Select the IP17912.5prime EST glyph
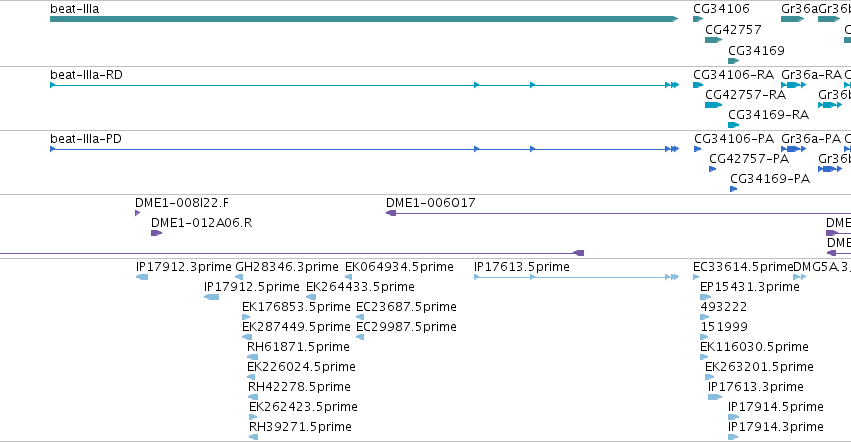 point(212,297)
